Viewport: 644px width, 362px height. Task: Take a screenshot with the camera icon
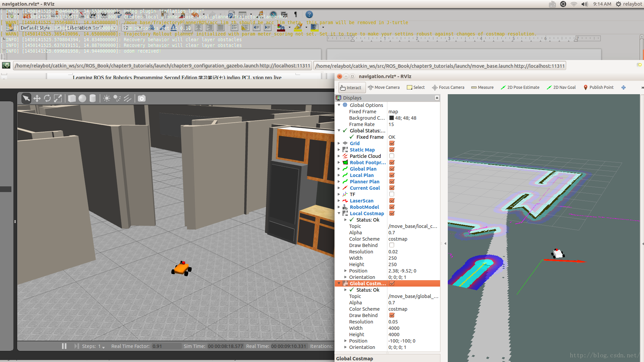142,98
